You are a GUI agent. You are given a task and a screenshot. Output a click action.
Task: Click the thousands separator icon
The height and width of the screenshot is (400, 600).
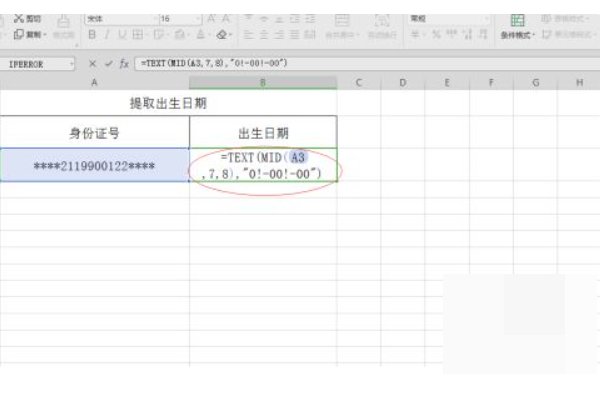pos(452,35)
